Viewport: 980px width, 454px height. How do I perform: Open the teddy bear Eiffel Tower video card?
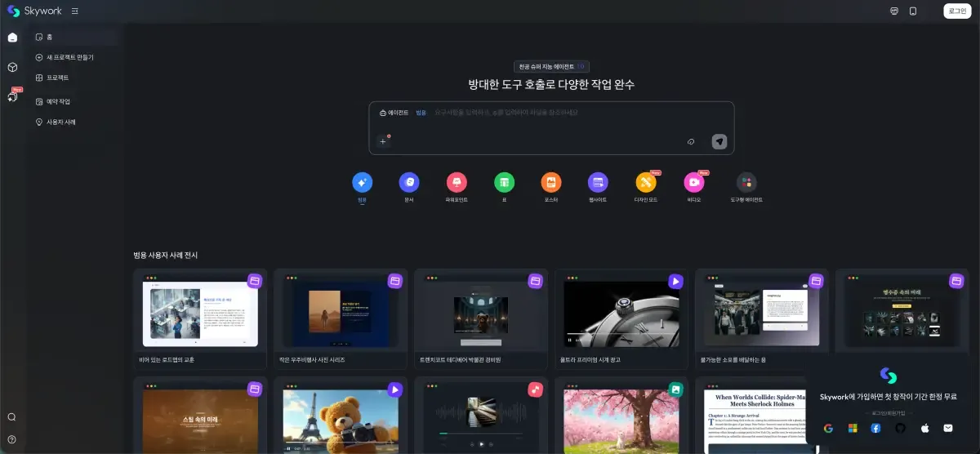341,415
